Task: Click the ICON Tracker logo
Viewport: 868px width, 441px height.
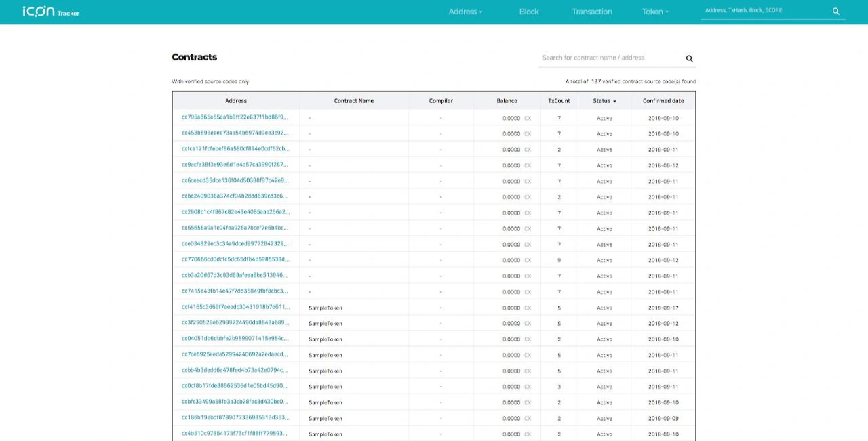Action: (x=51, y=12)
